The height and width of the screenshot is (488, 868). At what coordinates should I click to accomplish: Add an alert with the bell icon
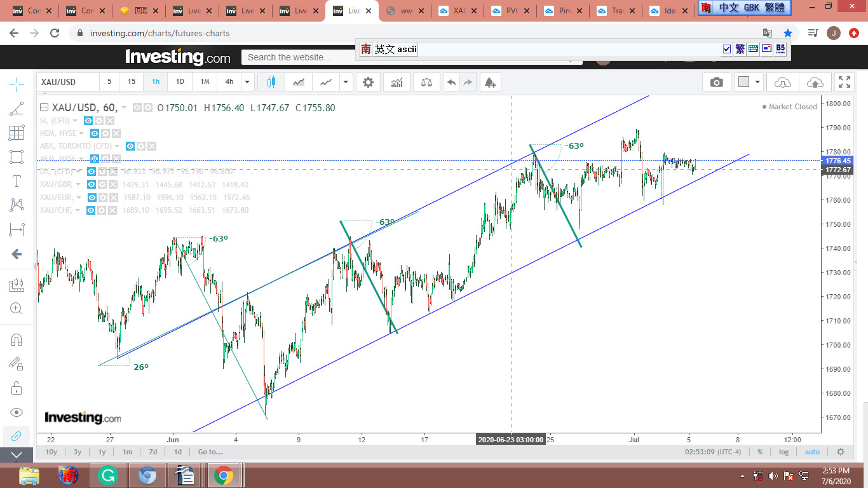(489, 82)
